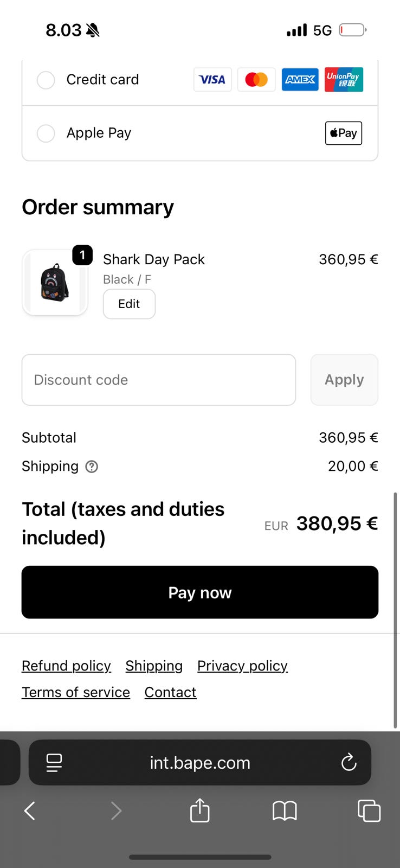Open the Refund policy link
The width and height of the screenshot is (400, 868).
pos(66,666)
